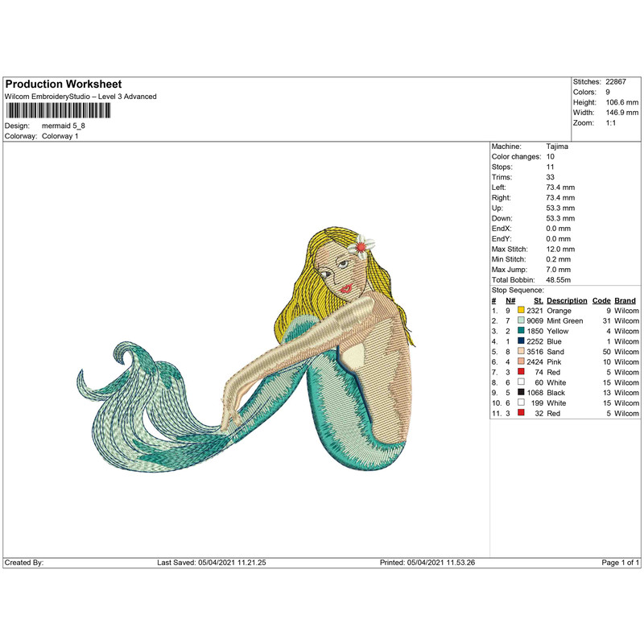Select the St. column header
This screenshot has width=644, height=644.
click(539, 300)
